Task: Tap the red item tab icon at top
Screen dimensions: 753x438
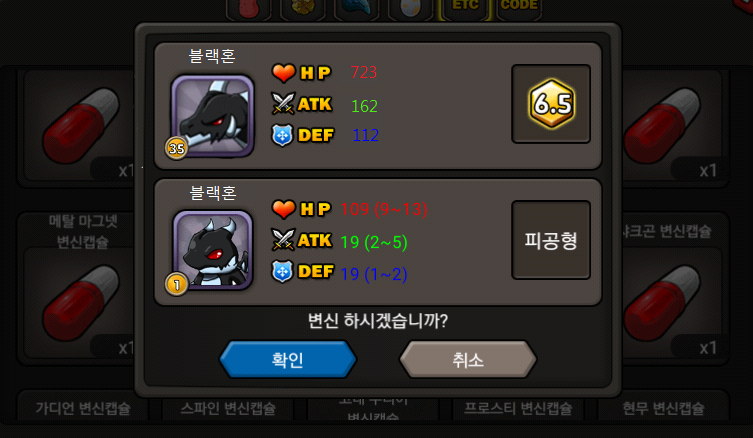Action: point(248,8)
